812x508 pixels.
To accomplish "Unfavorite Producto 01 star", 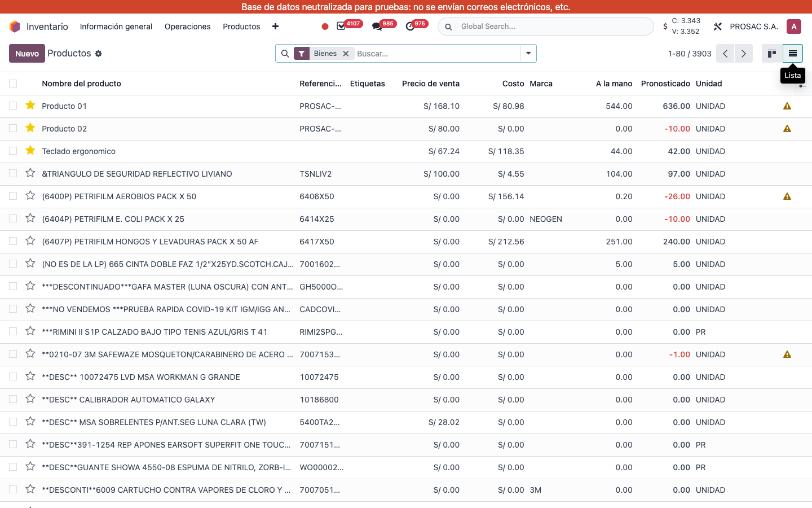I will coord(30,106).
